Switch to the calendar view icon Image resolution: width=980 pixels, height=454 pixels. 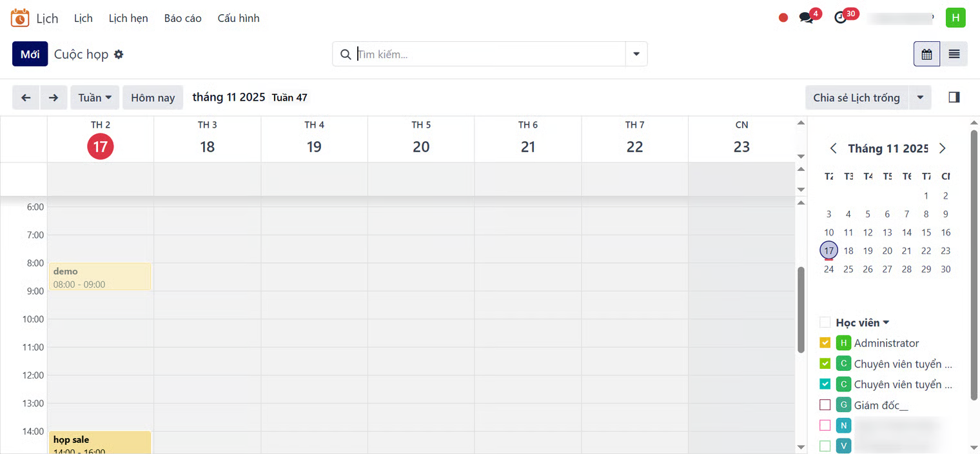926,54
